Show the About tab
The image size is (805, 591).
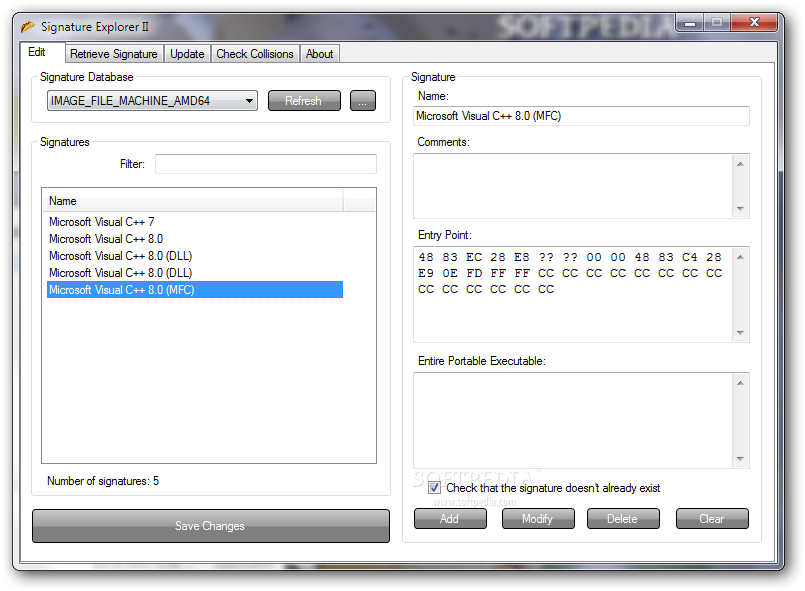point(319,54)
